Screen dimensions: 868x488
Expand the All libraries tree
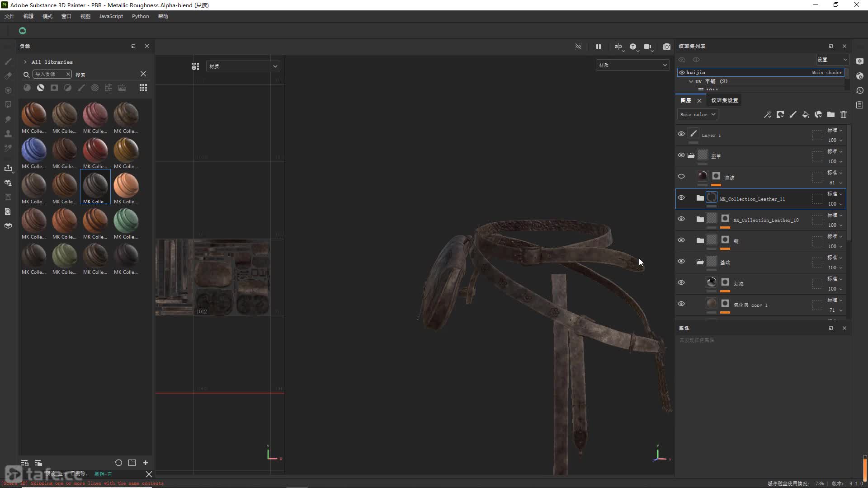point(25,62)
